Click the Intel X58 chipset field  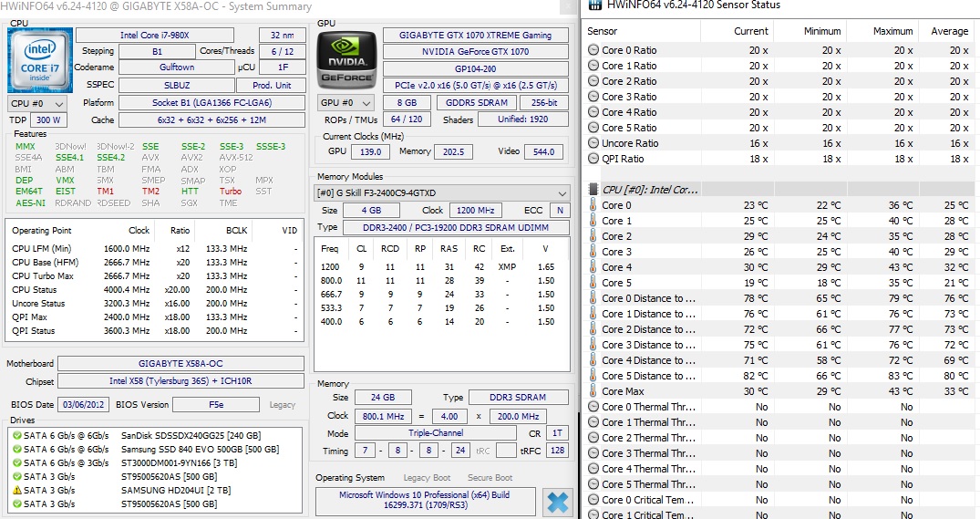coord(181,380)
